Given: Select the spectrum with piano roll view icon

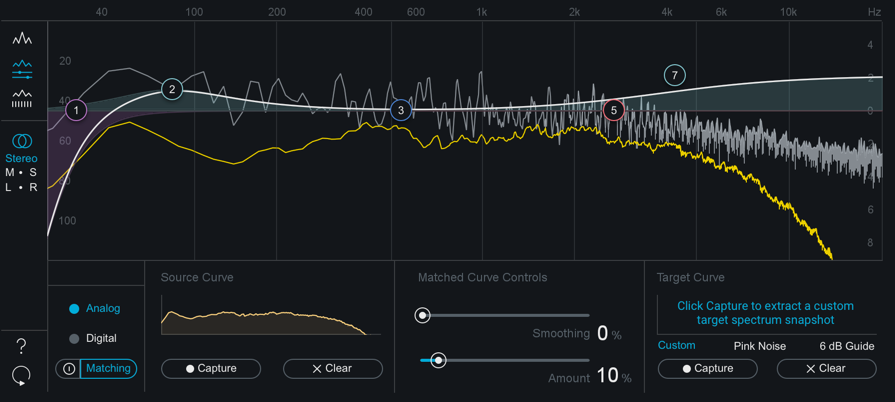Looking at the screenshot, I should (x=22, y=99).
